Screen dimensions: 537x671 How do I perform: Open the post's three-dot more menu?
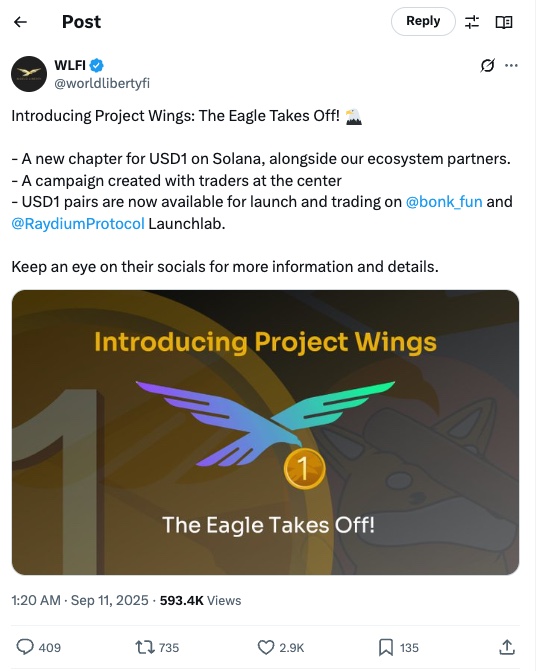click(x=511, y=65)
